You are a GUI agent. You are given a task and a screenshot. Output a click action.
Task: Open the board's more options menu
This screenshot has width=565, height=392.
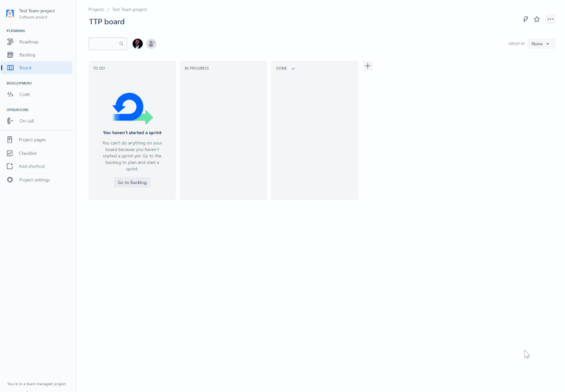click(550, 19)
